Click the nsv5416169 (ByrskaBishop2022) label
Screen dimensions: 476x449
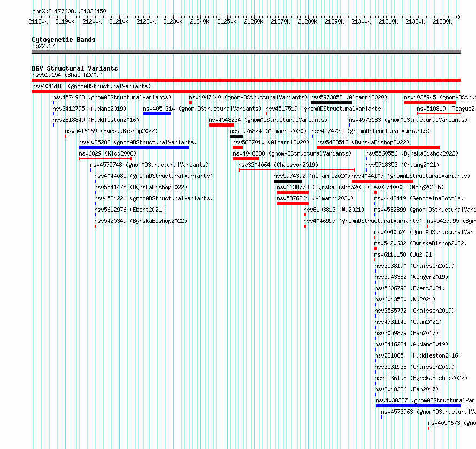click(x=111, y=131)
